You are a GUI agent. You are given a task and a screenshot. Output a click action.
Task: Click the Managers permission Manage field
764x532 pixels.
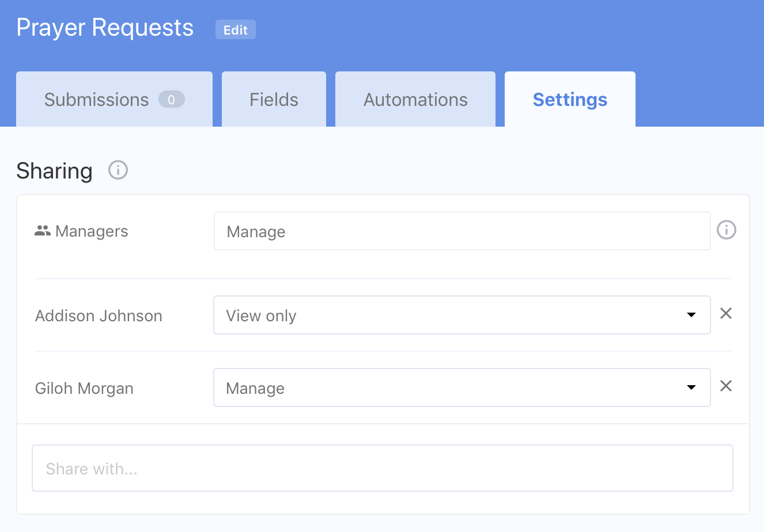coord(462,231)
